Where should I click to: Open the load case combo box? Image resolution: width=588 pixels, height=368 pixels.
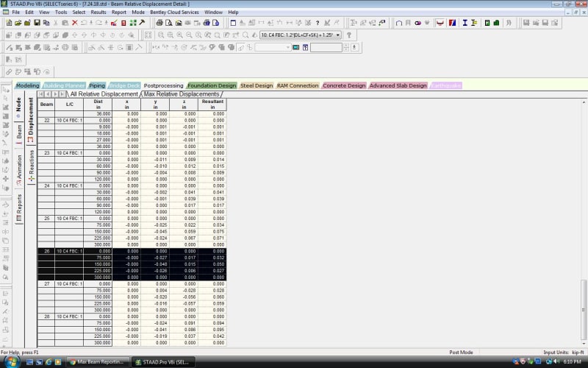click(x=301, y=35)
